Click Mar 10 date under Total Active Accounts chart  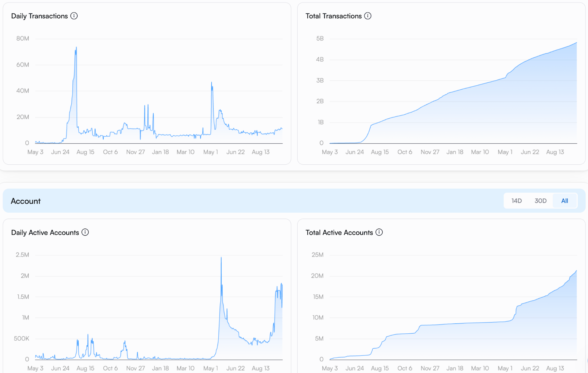pos(480,369)
